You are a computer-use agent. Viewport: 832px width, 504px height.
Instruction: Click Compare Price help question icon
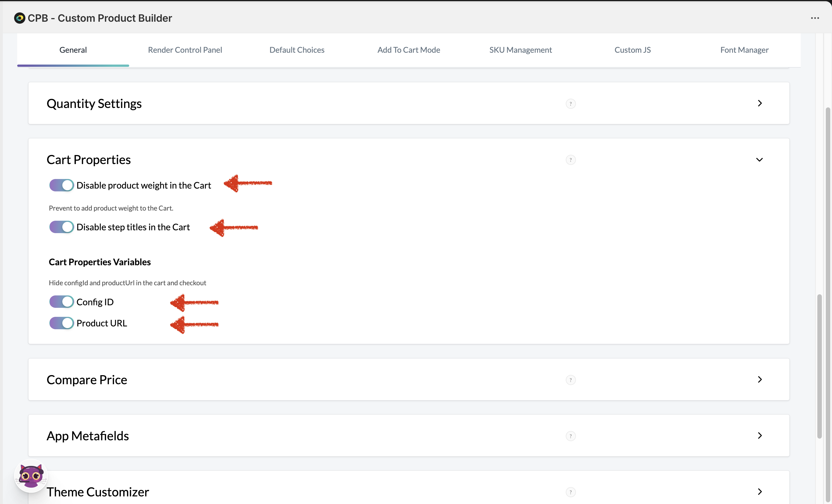[571, 380]
